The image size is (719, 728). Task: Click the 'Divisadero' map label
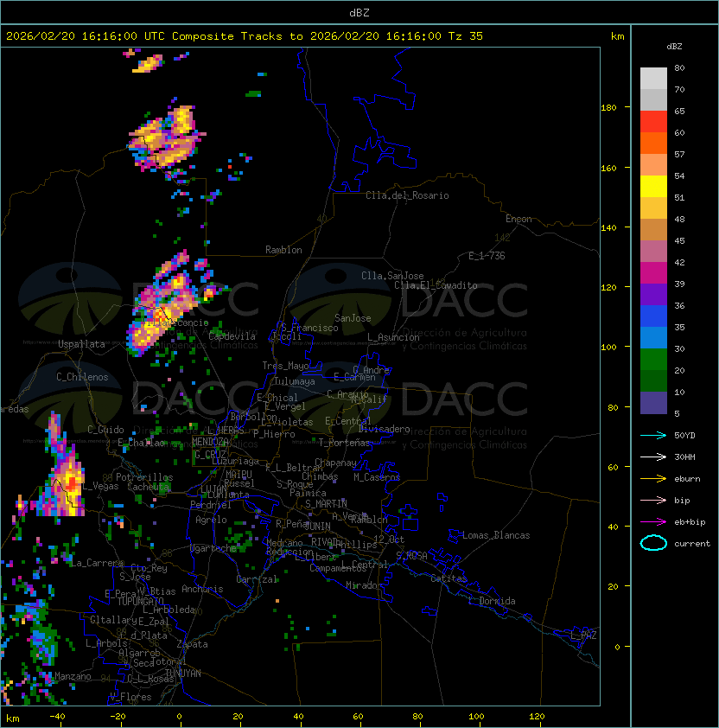[x=385, y=429]
